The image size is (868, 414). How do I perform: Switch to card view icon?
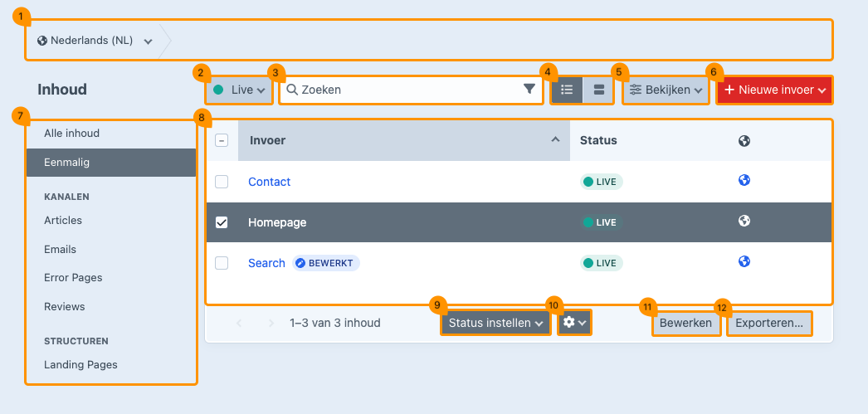[598, 90]
